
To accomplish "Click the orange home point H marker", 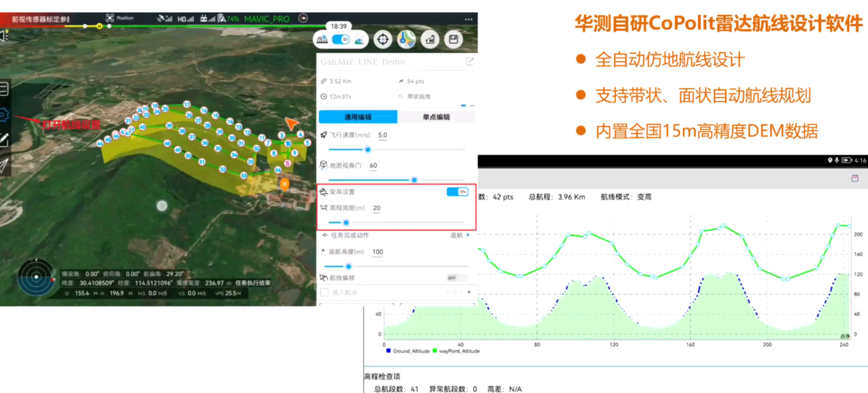I will point(285,184).
